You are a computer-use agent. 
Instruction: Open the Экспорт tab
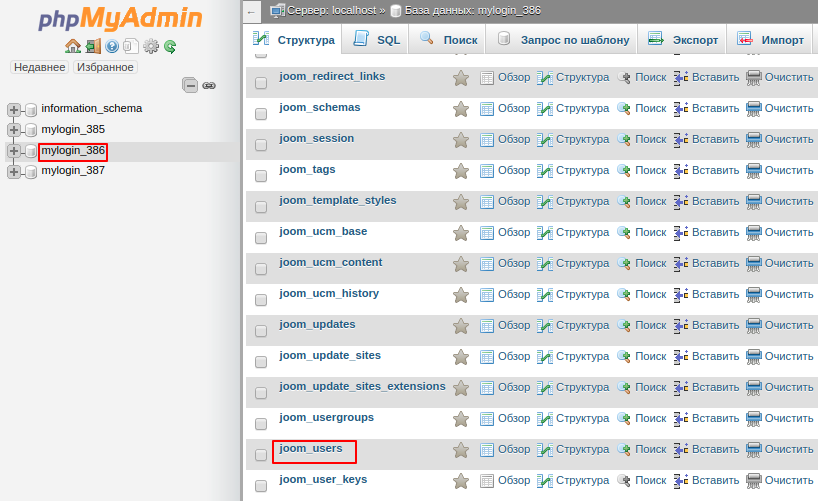coord(682,40)
